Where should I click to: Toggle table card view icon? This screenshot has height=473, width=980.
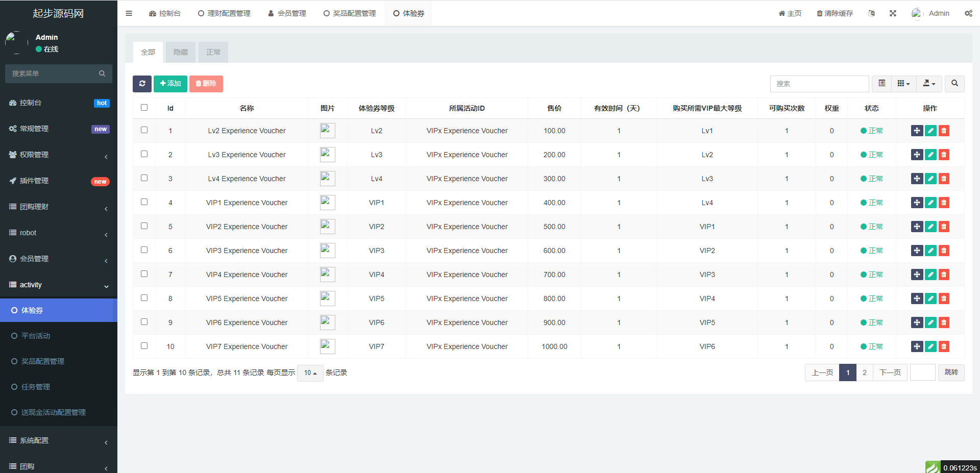[881, 84]
